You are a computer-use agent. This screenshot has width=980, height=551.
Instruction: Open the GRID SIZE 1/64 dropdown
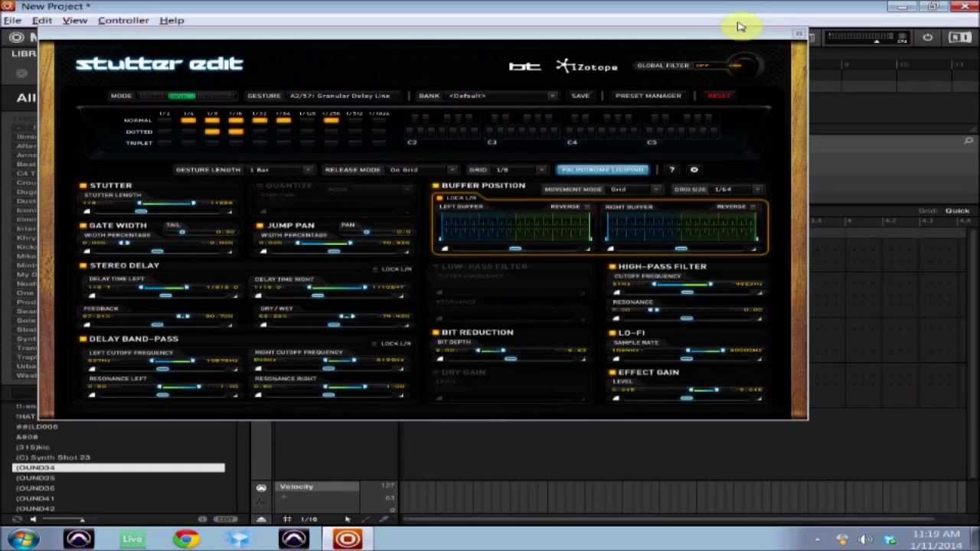tap(737, 190)
